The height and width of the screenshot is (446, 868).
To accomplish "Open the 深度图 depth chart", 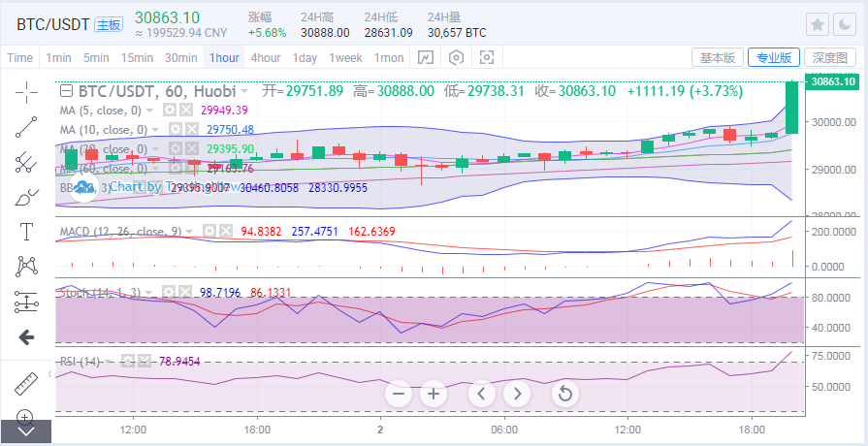I will (x=831, y=58).
